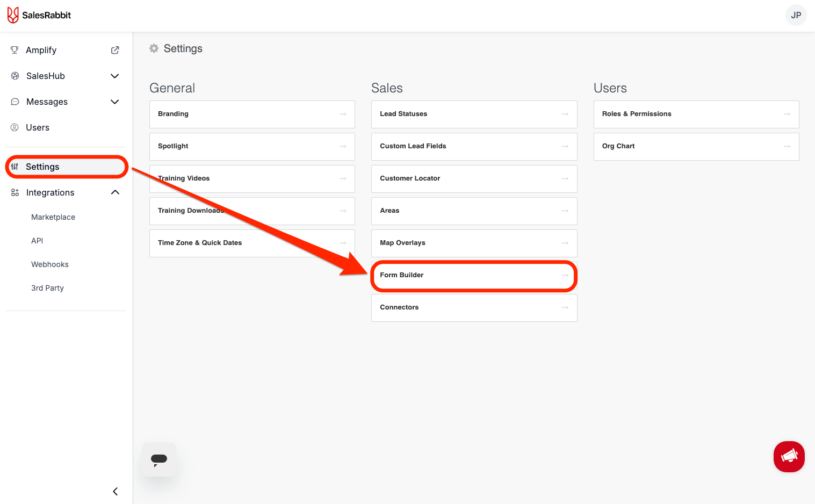This screenshot has width=815, height=504.
Task: Open Lead Statuses settings
Action: coord(474,114)
